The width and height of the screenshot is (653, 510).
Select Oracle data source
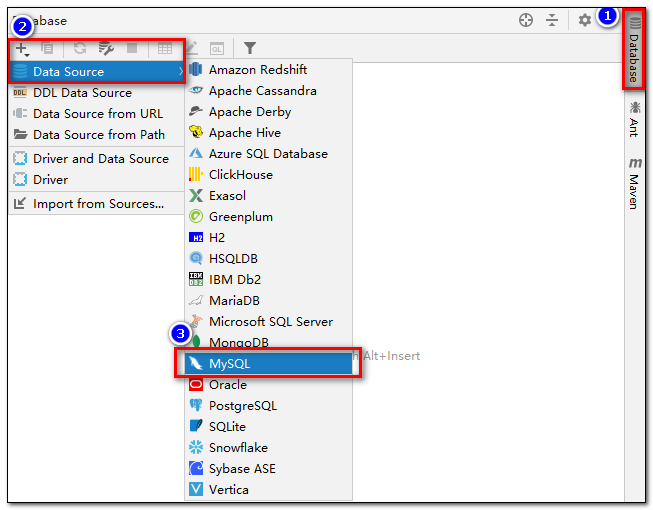269,385
